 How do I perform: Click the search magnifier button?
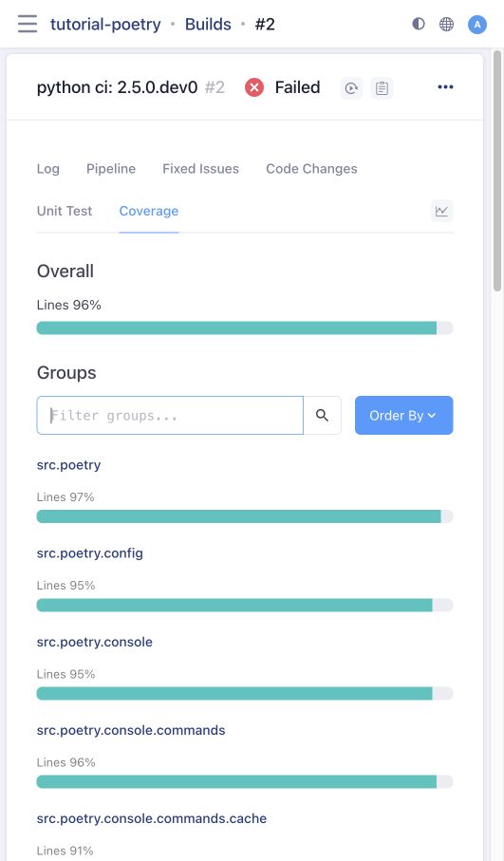(x=323, y=415)
